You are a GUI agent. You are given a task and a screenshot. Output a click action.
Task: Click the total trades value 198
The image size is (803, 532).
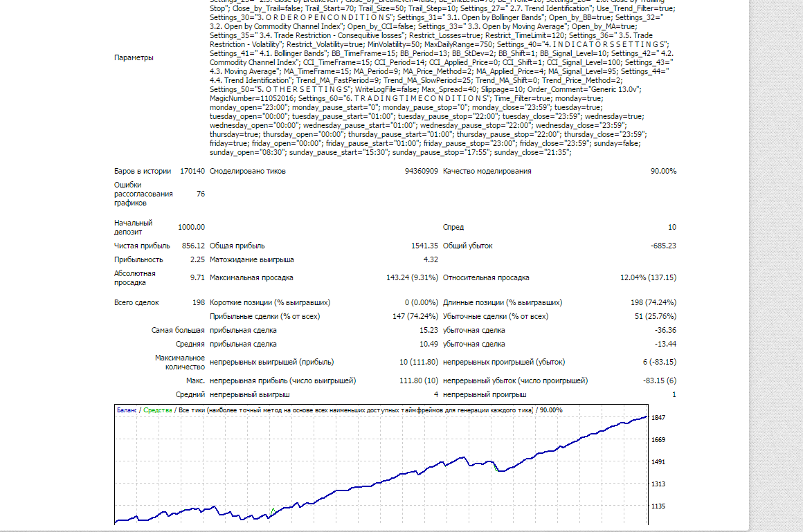pyautogui.click(x=199, y=302)
